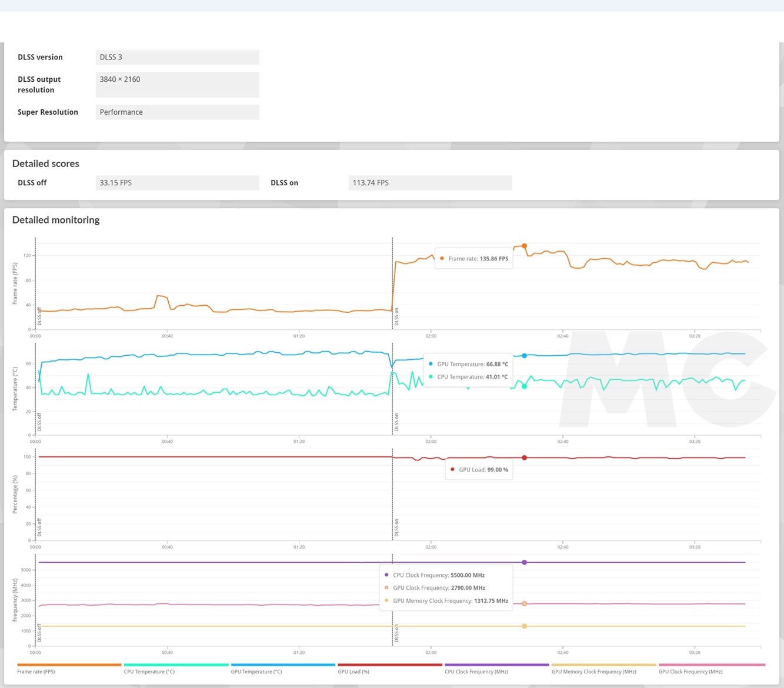784x688 pixels.
Task: Click the DLSS on 113.74 FPS value
Action: 430,183
